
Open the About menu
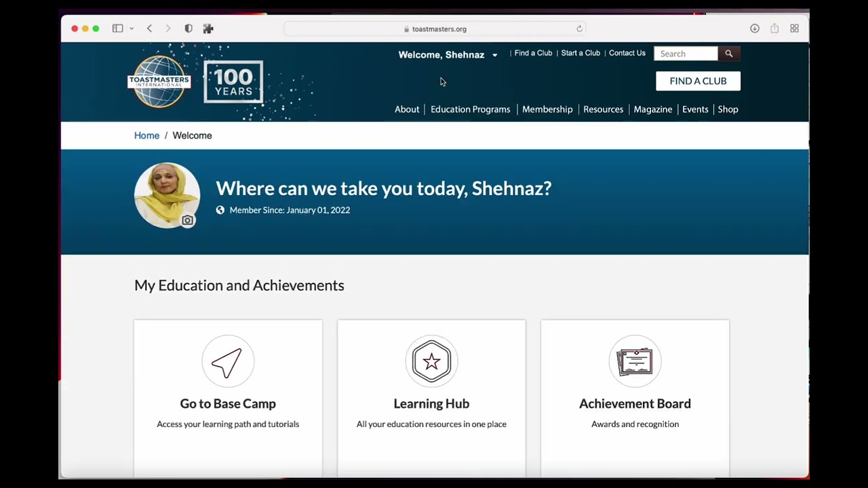407,109
